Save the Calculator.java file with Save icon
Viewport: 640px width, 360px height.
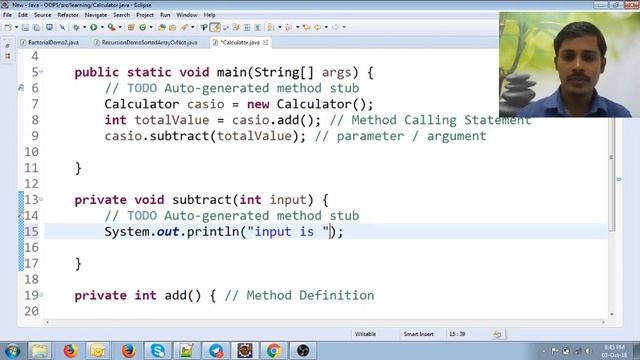point(25,27)
